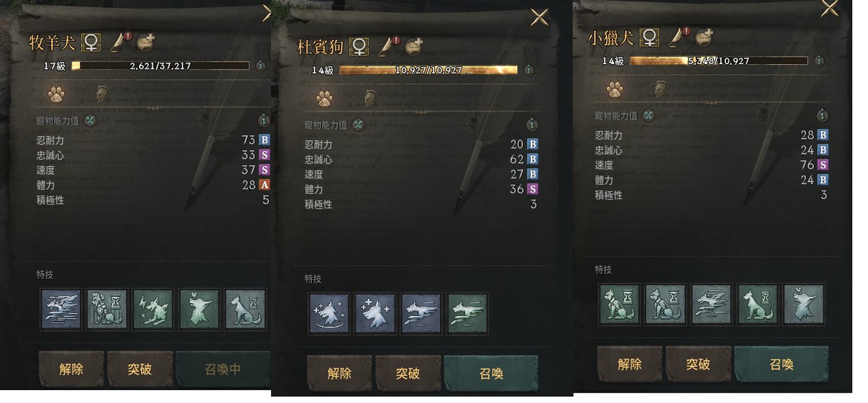This screenshot has width=868, height=403.
Task: Click 突破 button for 小獵犬
Action: point(698,365)
